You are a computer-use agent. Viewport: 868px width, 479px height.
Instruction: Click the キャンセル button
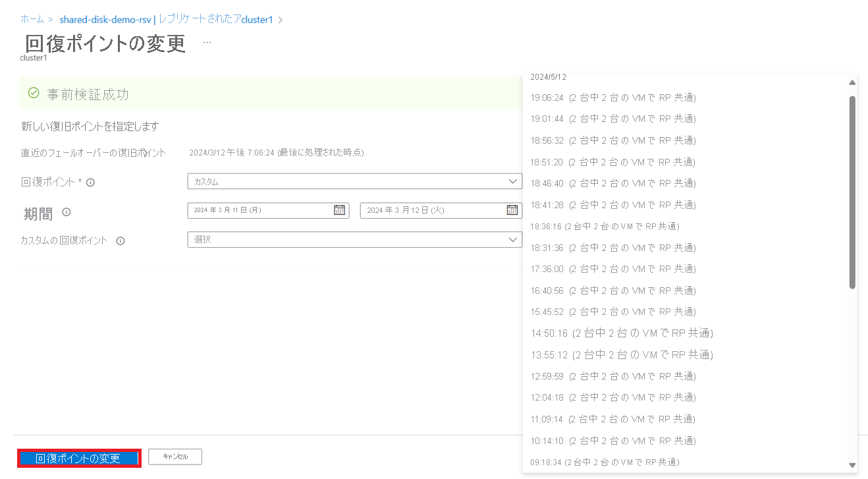tap(175, 457)
